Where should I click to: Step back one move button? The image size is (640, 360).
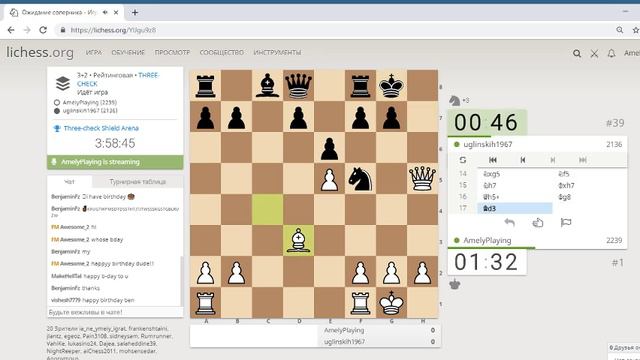(523, 160)
